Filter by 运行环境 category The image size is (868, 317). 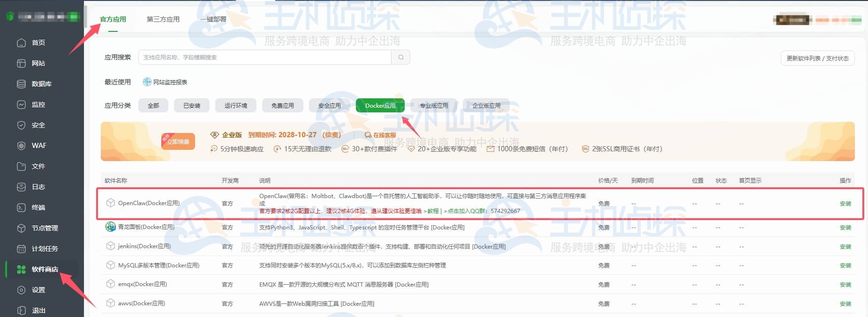click(x=236, y=105)
